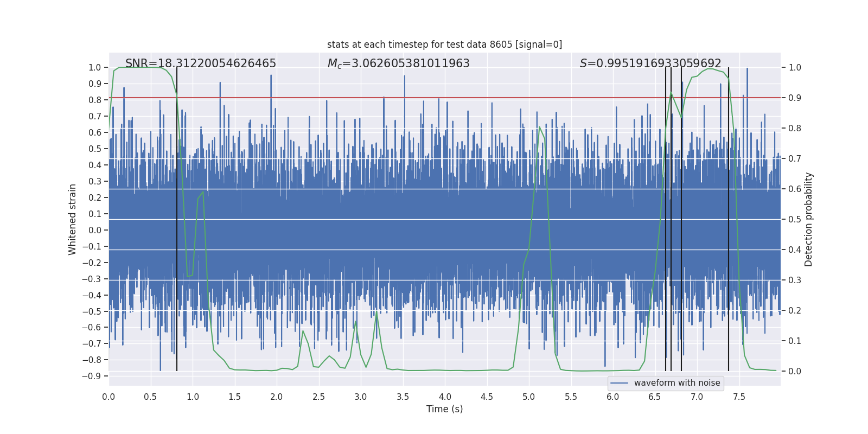Pick the blue line sample in the legend
This screenshot has height=434, width=868.
click(620, 383)
